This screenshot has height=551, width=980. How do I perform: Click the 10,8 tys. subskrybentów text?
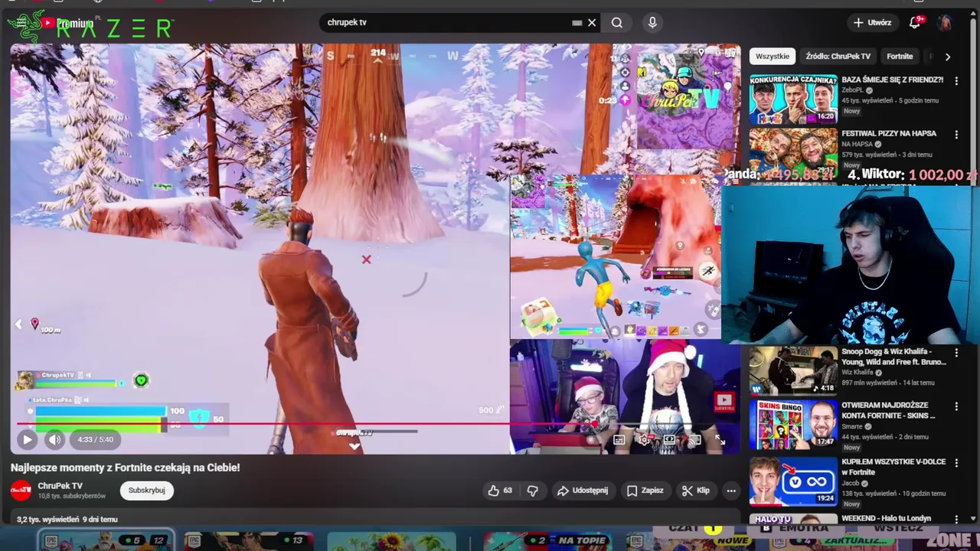coord(72,497)
